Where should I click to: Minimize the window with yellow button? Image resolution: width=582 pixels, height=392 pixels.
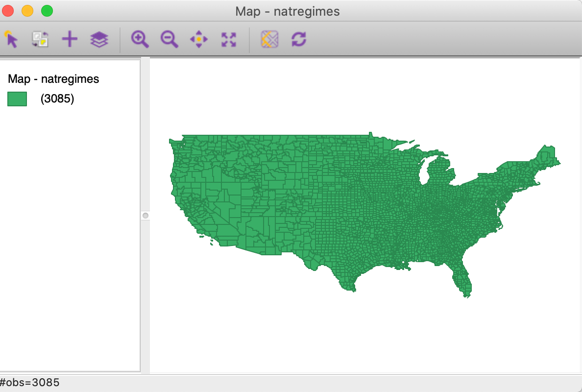tap(27, 11)
